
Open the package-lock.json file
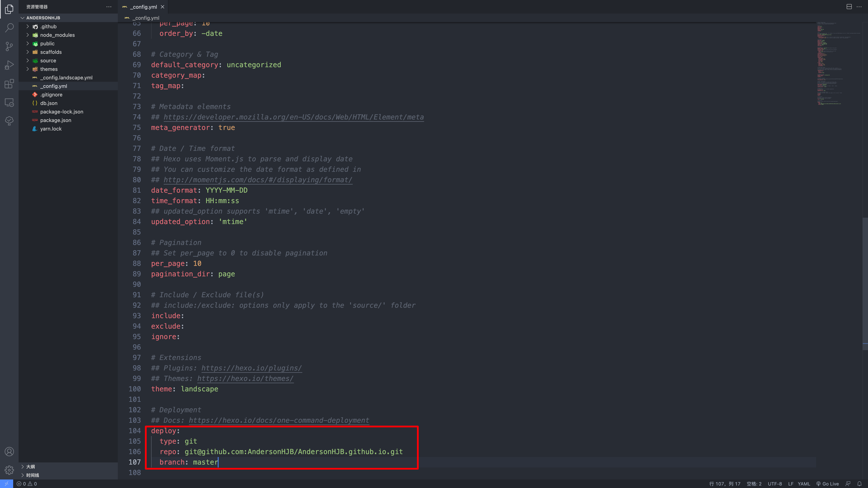coord(68,112)
